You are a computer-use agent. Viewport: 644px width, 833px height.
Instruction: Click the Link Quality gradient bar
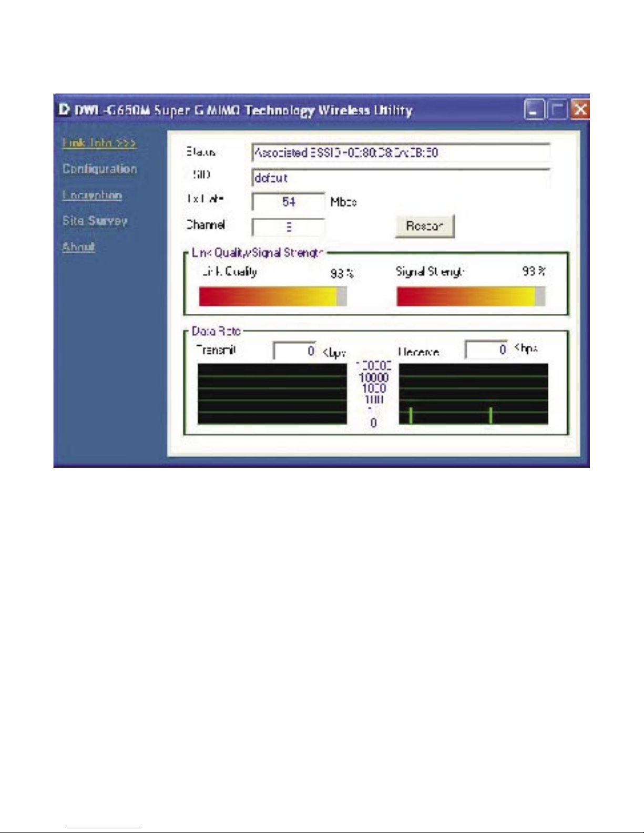[x=273, y=296]
